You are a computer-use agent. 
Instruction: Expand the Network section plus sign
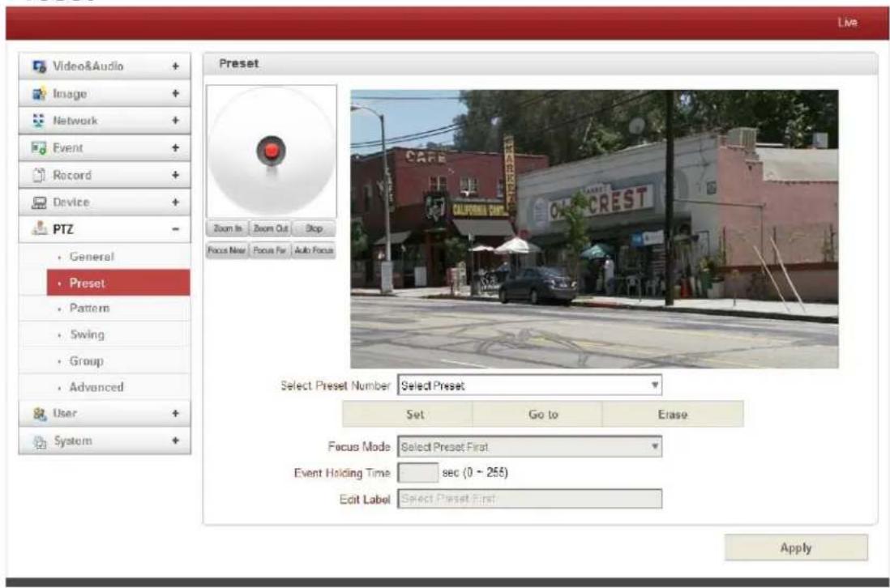coord(175,120)
